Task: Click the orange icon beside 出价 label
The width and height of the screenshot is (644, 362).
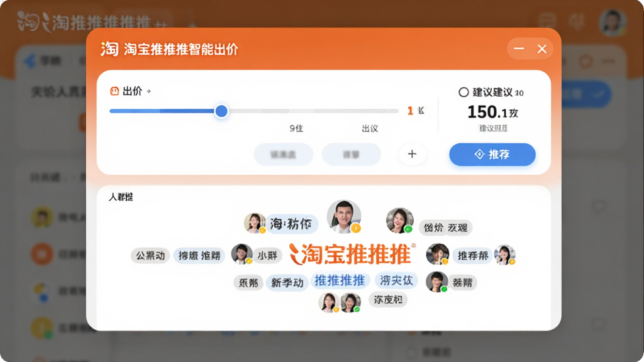Action: pos(114,91)
